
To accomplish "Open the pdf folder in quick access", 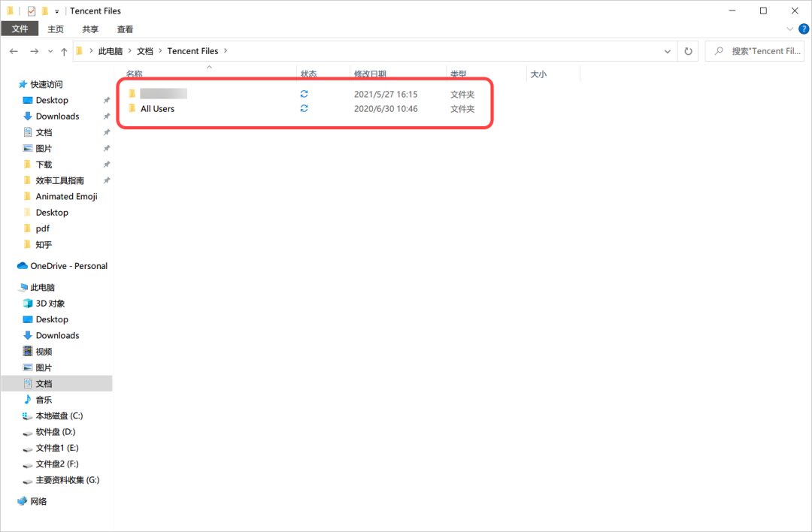I will coord(42,228).
